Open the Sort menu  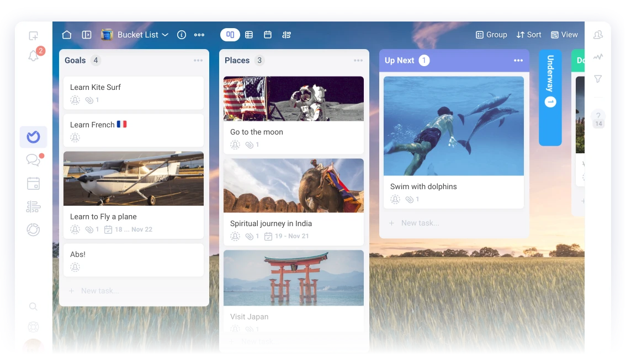[x=529, y=35]
